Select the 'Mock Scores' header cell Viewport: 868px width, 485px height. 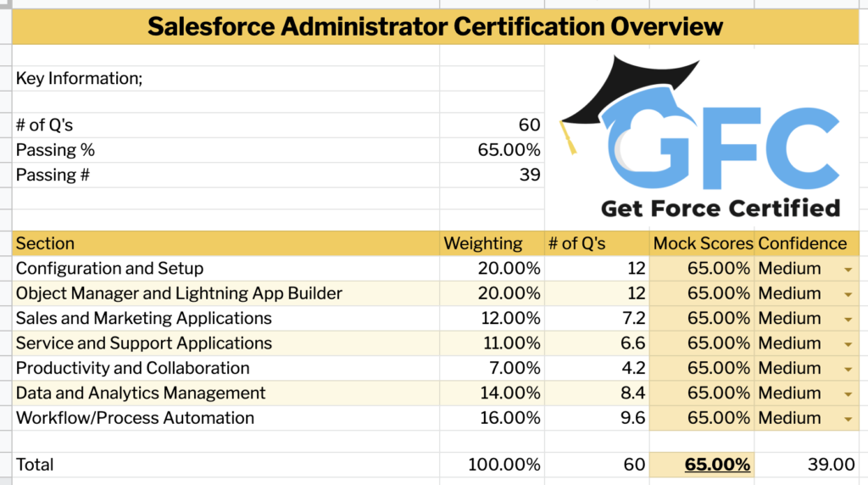[x=702, y=243]
